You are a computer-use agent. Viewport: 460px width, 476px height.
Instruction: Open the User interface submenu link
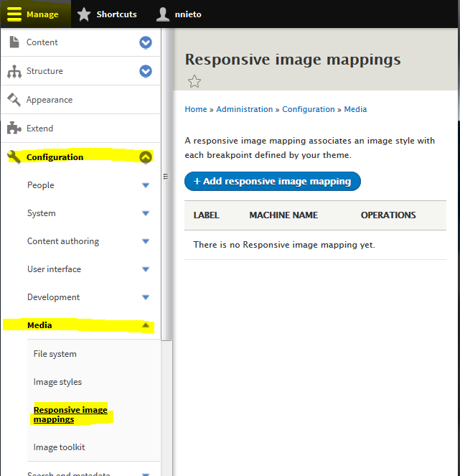(54, 269)
